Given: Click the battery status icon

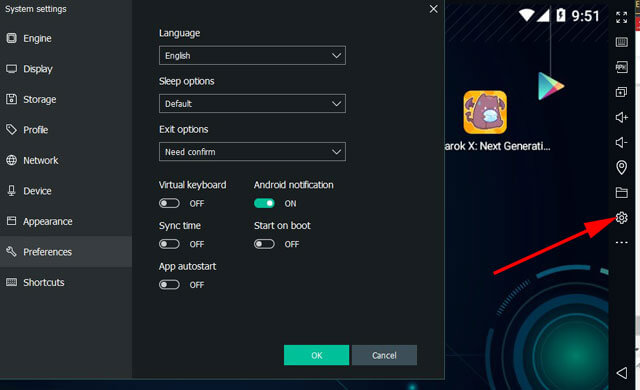Looking at the screenshot, I should (561, 16).
